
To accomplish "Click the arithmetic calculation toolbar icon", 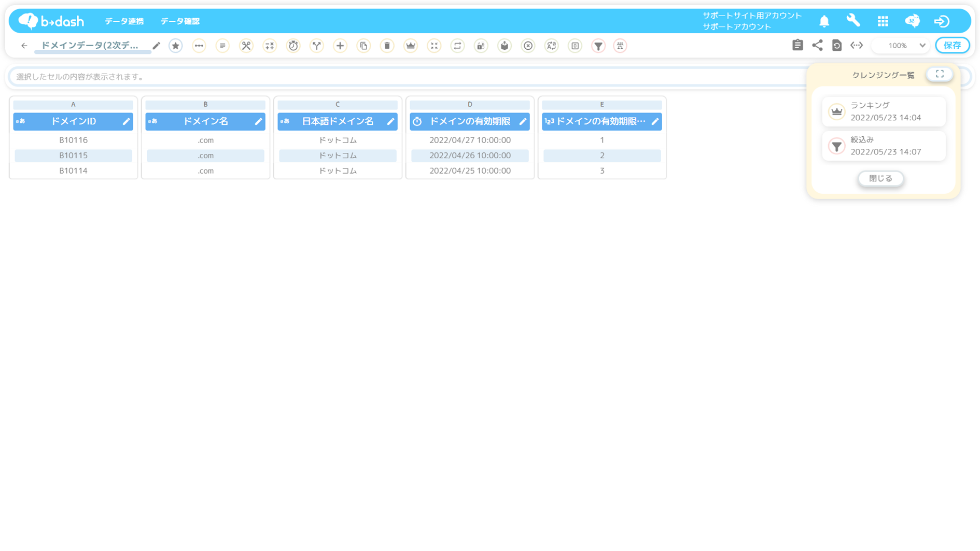I will click(x=270, y=46).
